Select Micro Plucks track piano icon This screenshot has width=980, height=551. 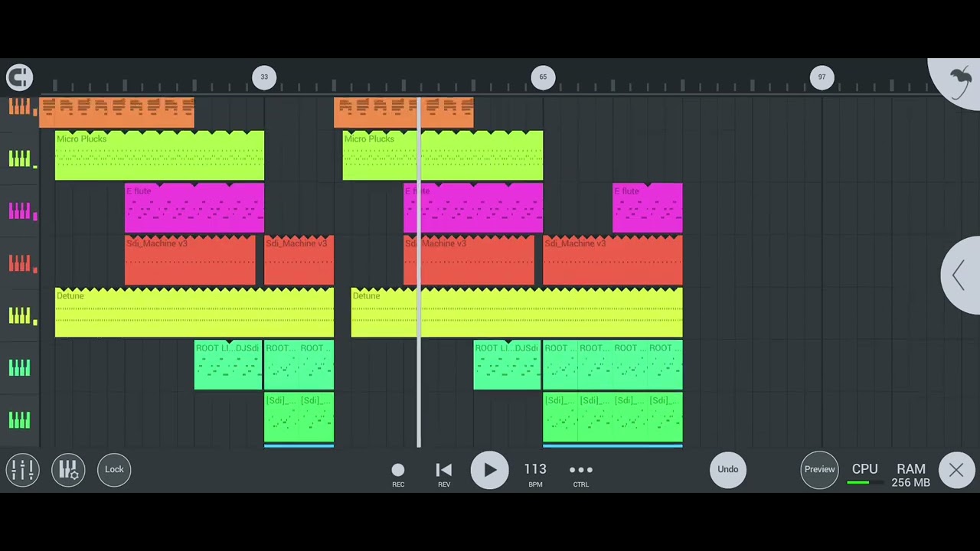click(x=21, y=158)
